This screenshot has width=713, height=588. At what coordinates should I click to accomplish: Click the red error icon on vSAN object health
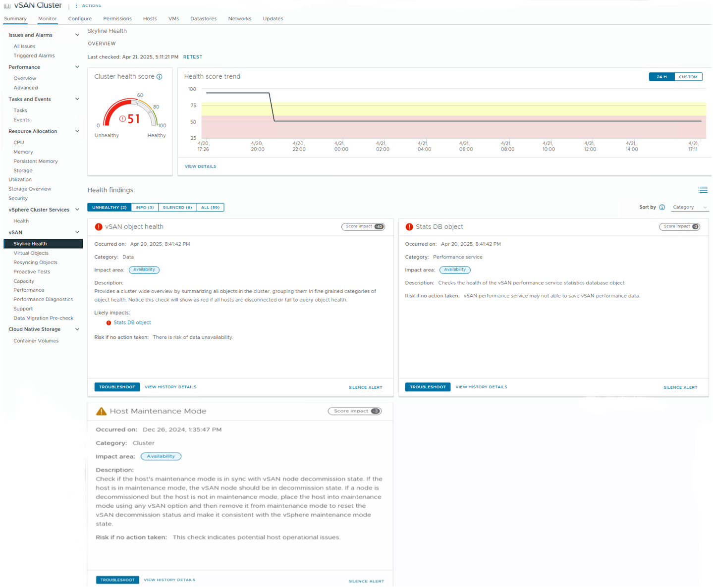tap(99, 227)
